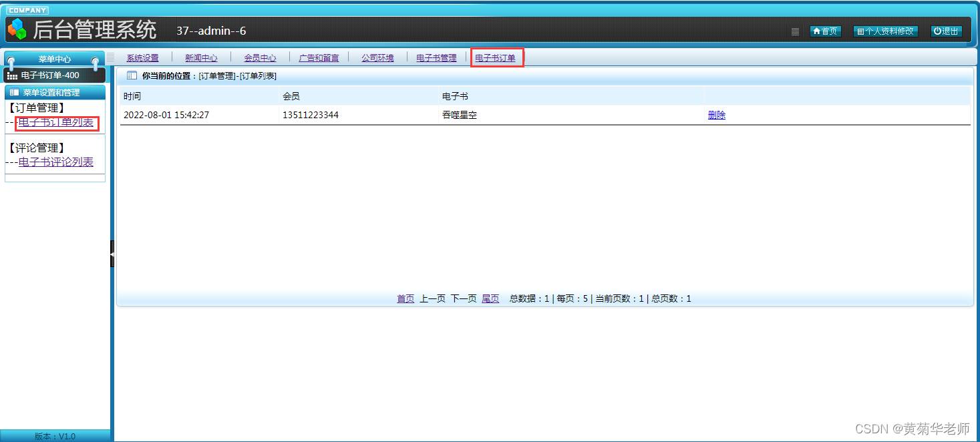Delete the order via the 删除 link
This screenshot has height=442, width=980.
[x=715, y=115]
